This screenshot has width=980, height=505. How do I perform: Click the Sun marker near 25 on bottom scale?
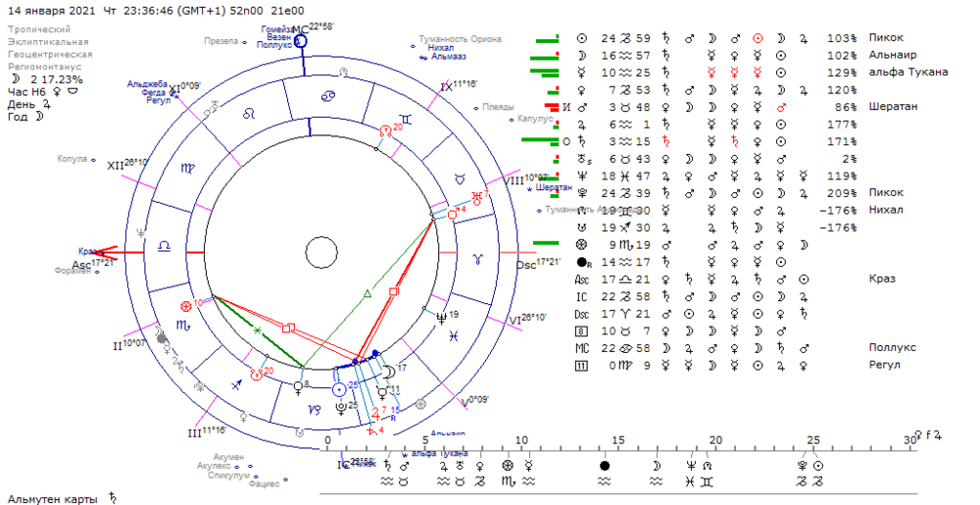coord(818,466)
